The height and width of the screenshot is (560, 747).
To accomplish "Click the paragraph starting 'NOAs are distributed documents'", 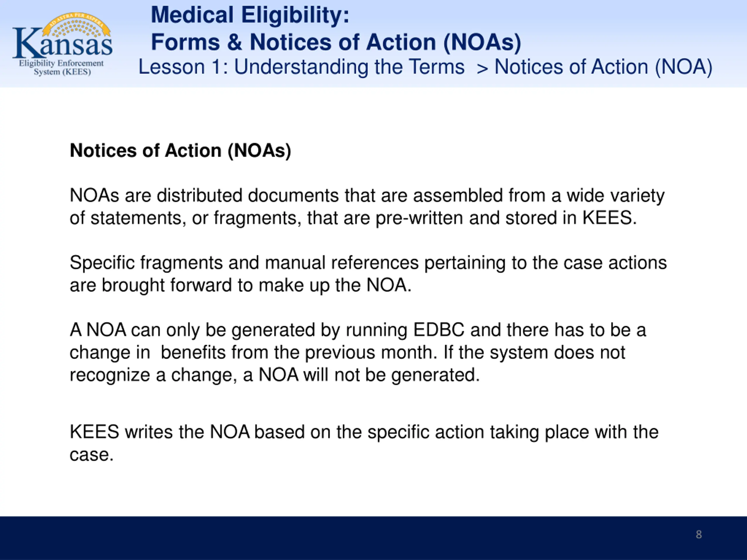I will (x=367, y=206).
